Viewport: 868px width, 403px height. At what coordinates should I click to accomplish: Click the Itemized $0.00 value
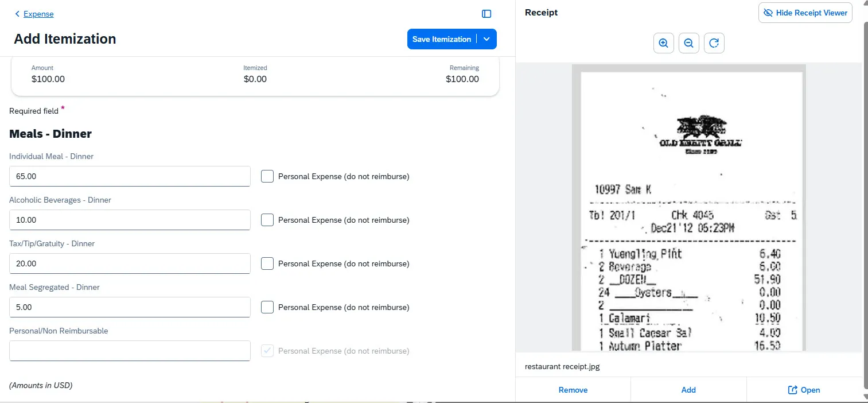(255, 79)
